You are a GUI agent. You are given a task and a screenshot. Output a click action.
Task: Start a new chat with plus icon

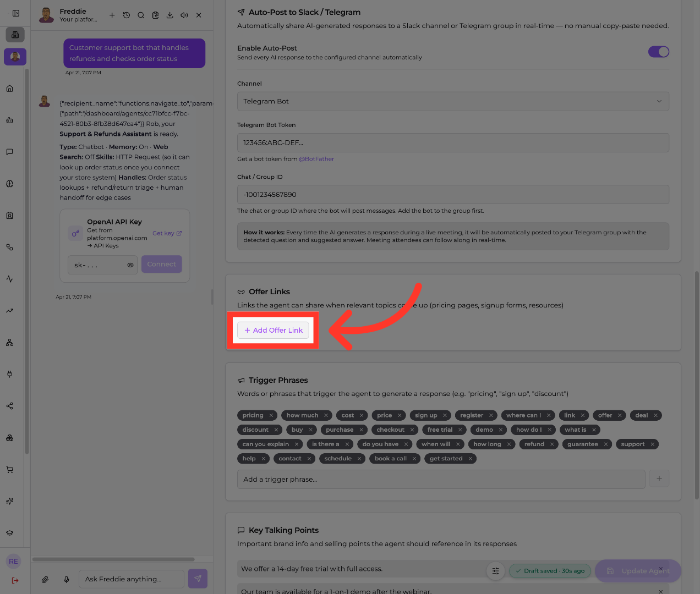[112, 15]
